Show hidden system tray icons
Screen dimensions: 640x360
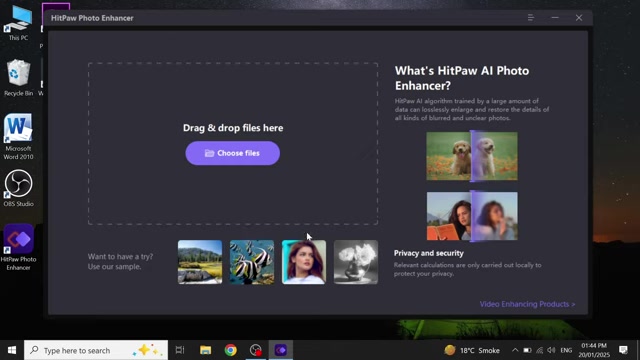(x=515, y=350)
